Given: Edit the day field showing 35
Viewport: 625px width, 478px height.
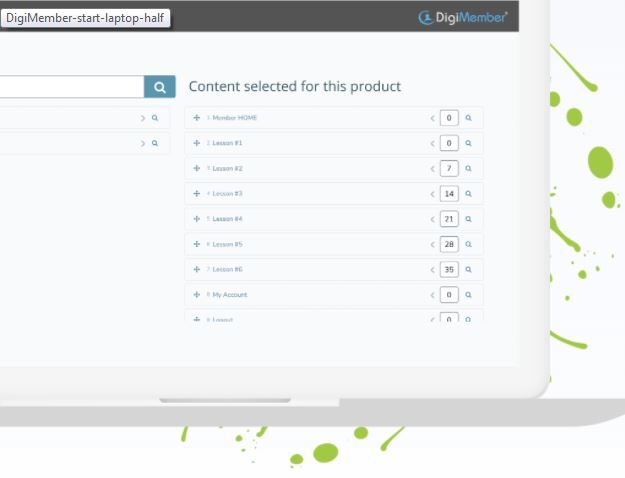Looking at the screenshot, I should (x=449, y=270).
